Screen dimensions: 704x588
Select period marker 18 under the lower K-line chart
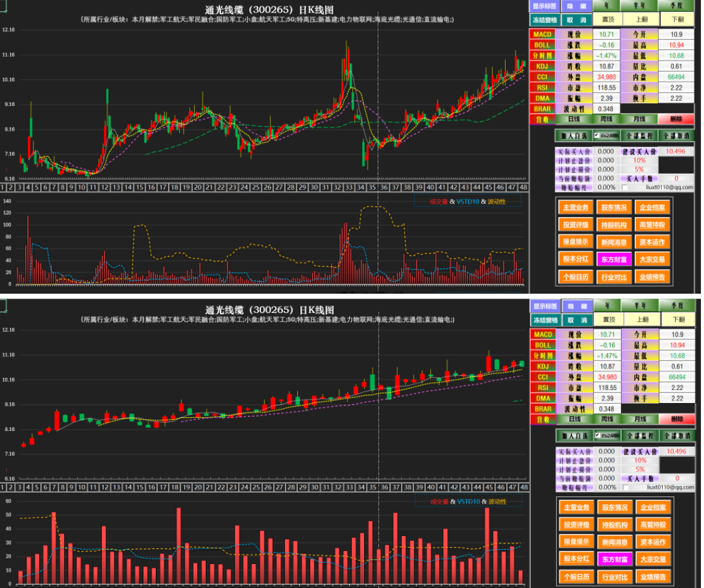point(175,487)
